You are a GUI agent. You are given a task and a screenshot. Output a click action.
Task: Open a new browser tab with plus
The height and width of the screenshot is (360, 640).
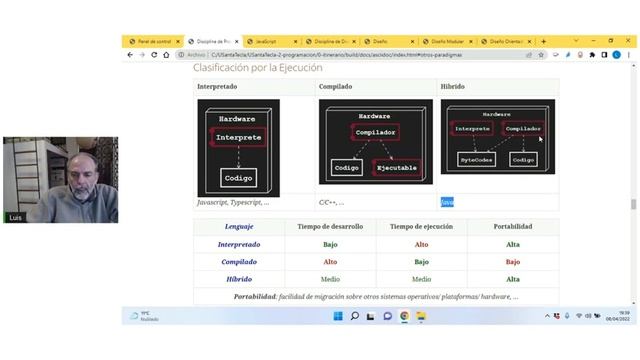point(543,41)
